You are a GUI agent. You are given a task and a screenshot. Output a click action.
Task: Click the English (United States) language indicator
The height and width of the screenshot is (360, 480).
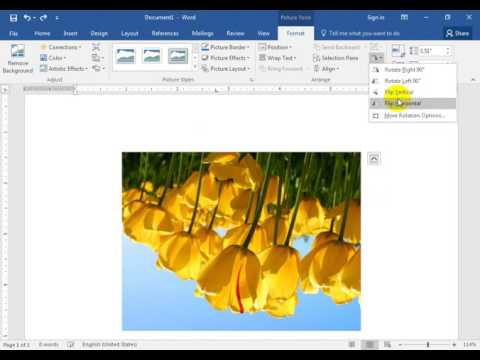click(x=110, y=345)
